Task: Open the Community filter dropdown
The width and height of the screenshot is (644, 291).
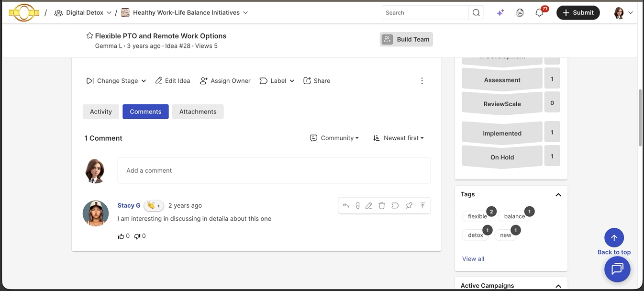Action: (x=334, y=138)
